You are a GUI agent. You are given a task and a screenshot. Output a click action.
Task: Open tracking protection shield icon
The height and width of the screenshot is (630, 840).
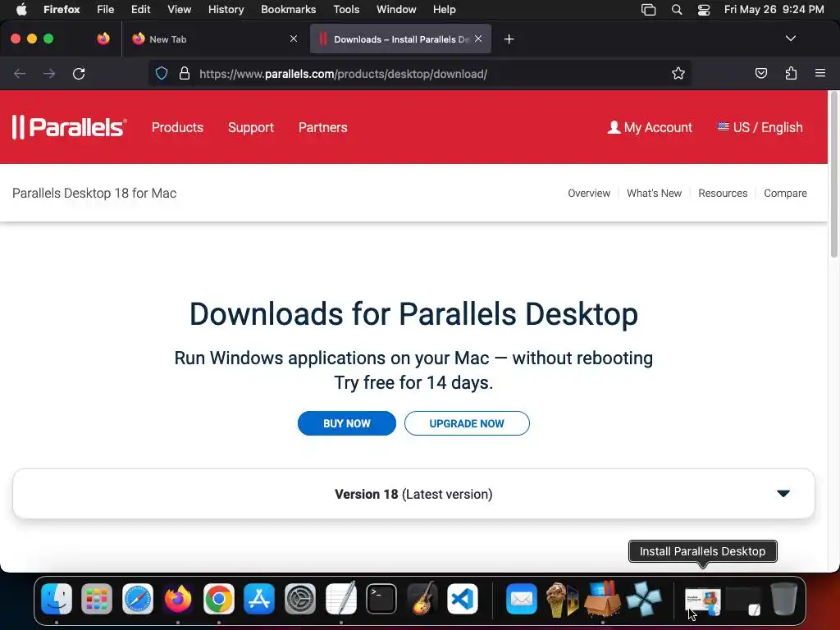pyautogui.click(x=162, y=73)
